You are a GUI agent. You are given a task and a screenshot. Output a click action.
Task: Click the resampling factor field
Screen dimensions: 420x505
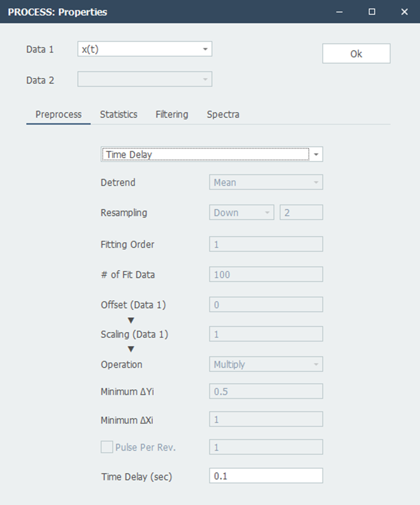pyautogui.click(x=301, y=213)
